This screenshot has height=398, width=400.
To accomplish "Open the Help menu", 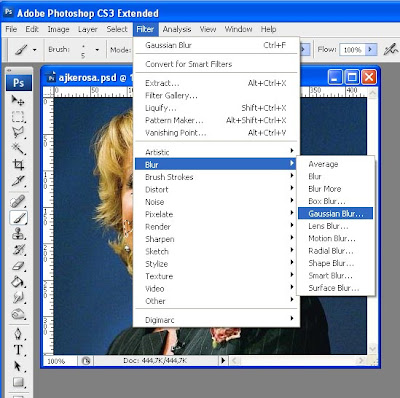I will [268, 29].
